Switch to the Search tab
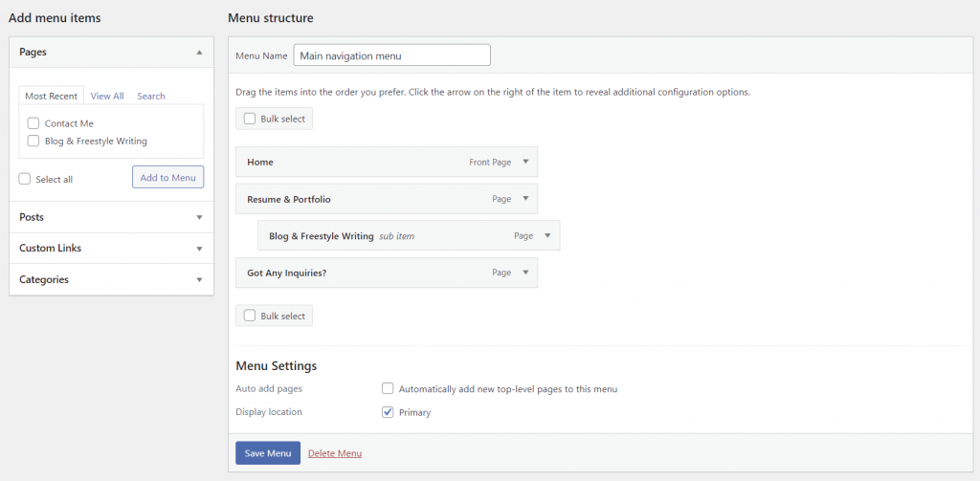980x481 pixels. (150, 96)
